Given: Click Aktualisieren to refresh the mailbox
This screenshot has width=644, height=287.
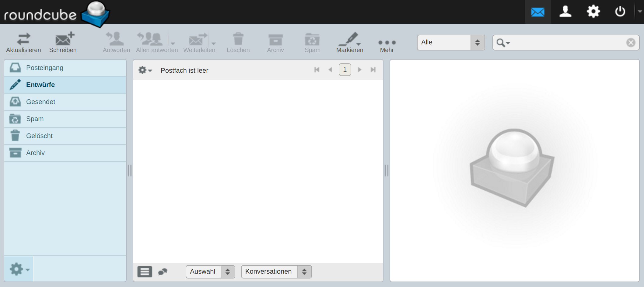Looking at the screenshot, I should 23,43.
